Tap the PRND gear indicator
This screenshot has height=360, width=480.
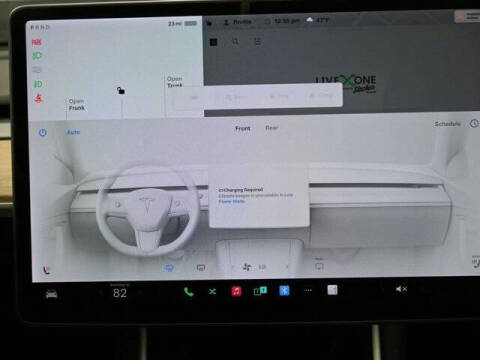[x=40, y=27]
